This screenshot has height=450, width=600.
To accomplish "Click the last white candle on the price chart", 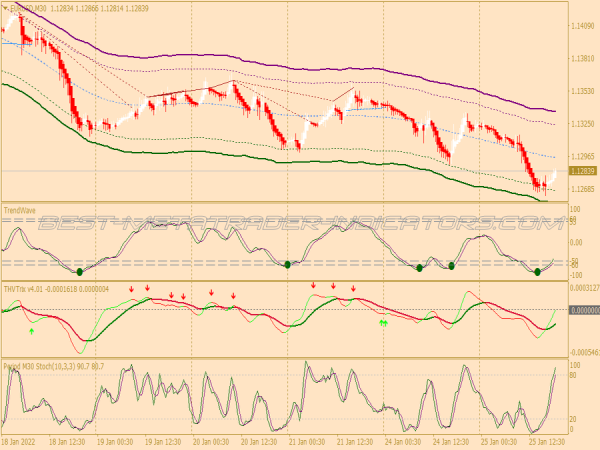I will pyautogui.click(x=553, y=174).
